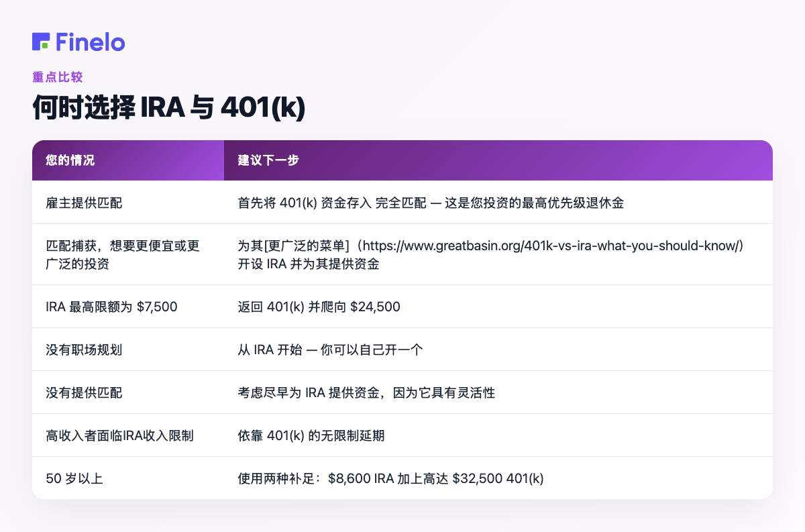Select the IRA 最高限额为 $7,500 cell
The width and height of the screenshot is (805, 532).
[x=128, y=307]
